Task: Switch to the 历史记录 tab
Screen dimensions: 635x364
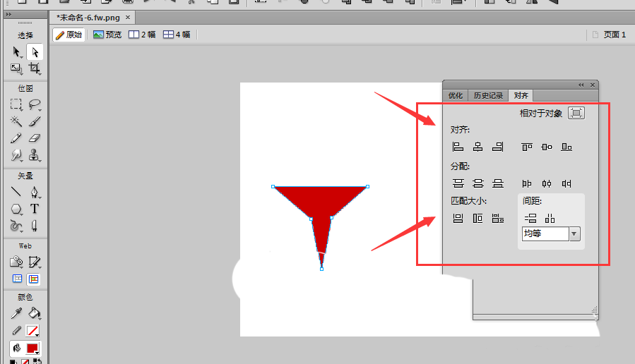Action: (x=488, y=95)
